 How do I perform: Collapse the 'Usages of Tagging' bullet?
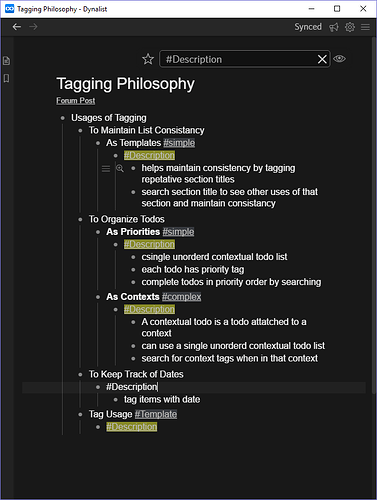pos(63,118)
